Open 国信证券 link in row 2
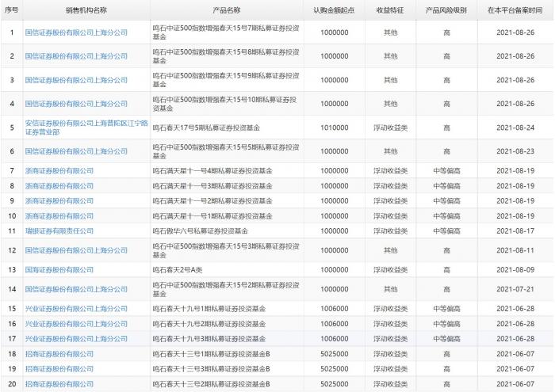This screenshot has width=555, height=392. 76,56
